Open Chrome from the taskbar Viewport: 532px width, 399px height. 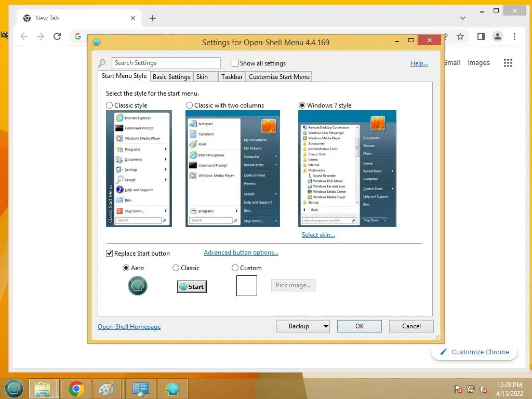tap(76, 389)
